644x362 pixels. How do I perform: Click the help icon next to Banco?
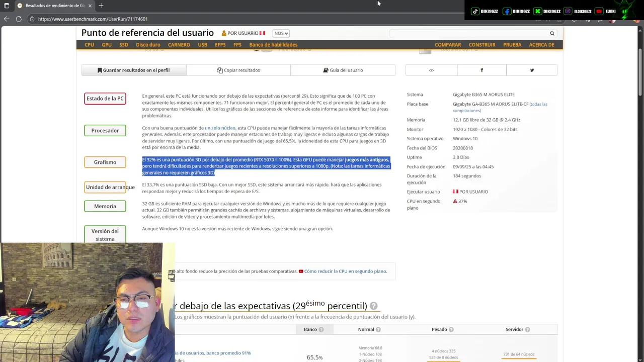(321, 330)
